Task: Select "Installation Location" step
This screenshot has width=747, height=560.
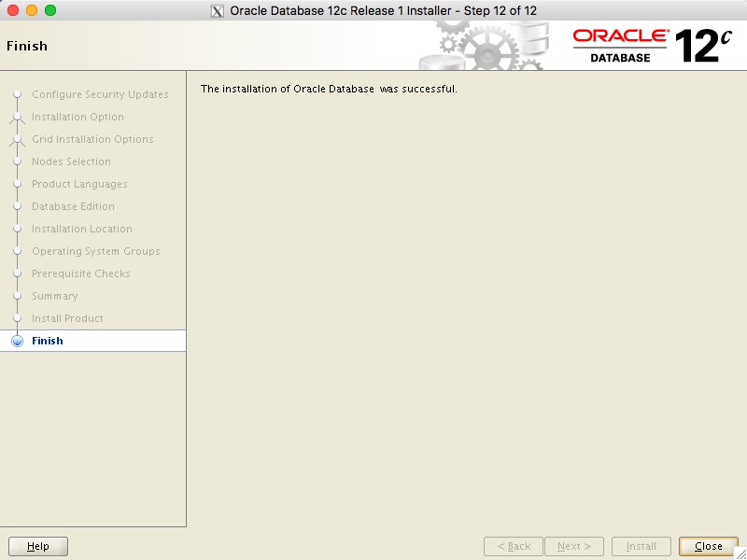Action: click(81, 229)
